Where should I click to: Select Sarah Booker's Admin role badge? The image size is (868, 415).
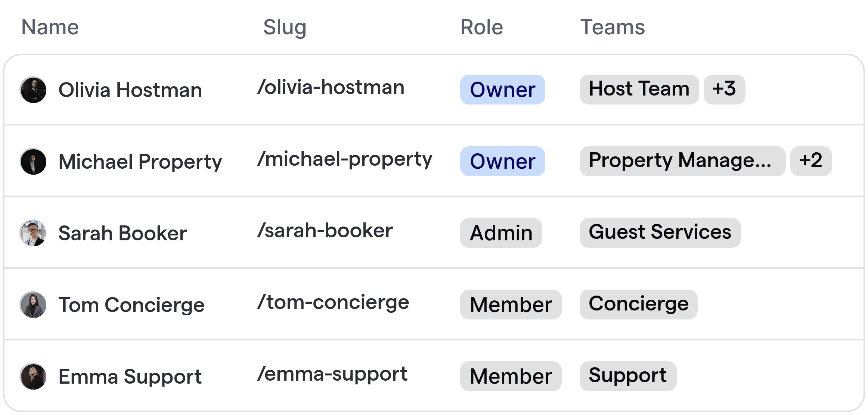point(501,233)
